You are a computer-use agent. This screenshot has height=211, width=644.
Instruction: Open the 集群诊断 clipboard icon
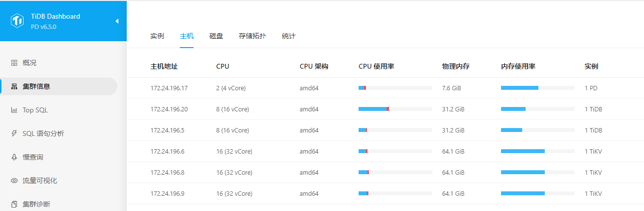coord(14,204)
